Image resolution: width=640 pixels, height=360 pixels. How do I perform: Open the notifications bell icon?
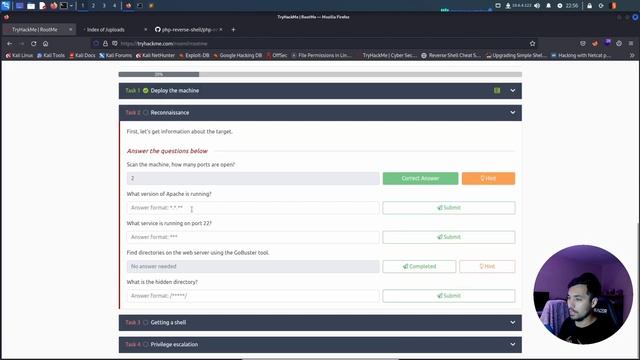coord(549,6)
